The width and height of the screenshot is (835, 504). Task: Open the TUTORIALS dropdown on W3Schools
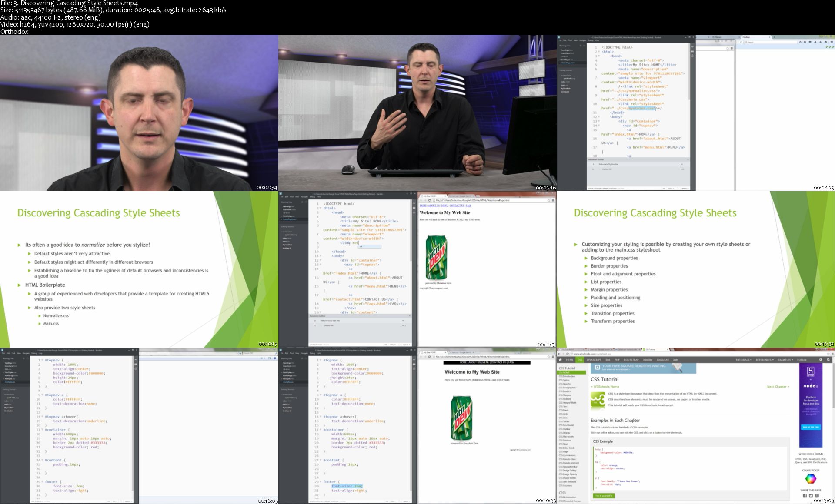743,360
